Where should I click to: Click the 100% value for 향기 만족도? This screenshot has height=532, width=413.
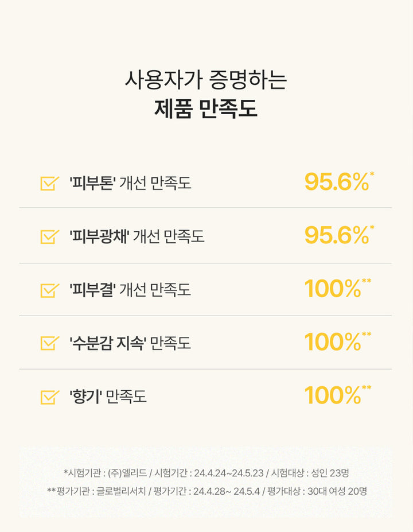click(x=333, y=395)
